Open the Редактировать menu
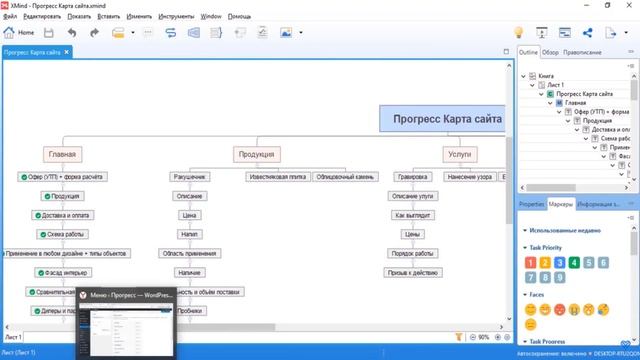 [42, 16]
